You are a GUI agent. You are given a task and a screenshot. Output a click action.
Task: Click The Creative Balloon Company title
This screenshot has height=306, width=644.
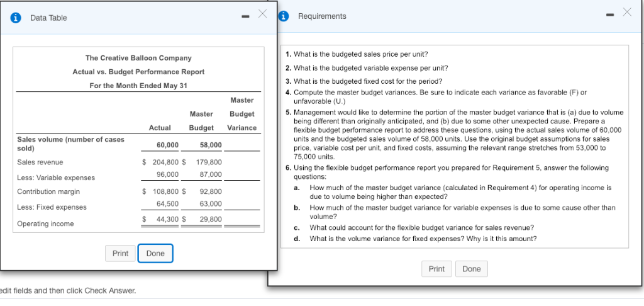(138, 58)
